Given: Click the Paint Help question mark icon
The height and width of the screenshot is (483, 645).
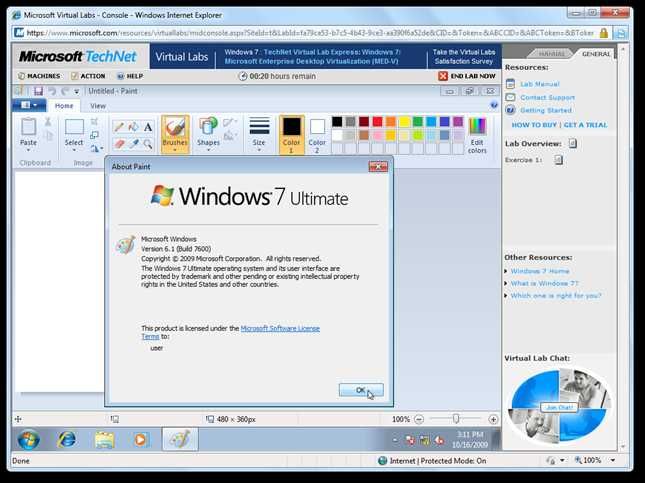Looking at the screenshot, I should pos(494,105).
